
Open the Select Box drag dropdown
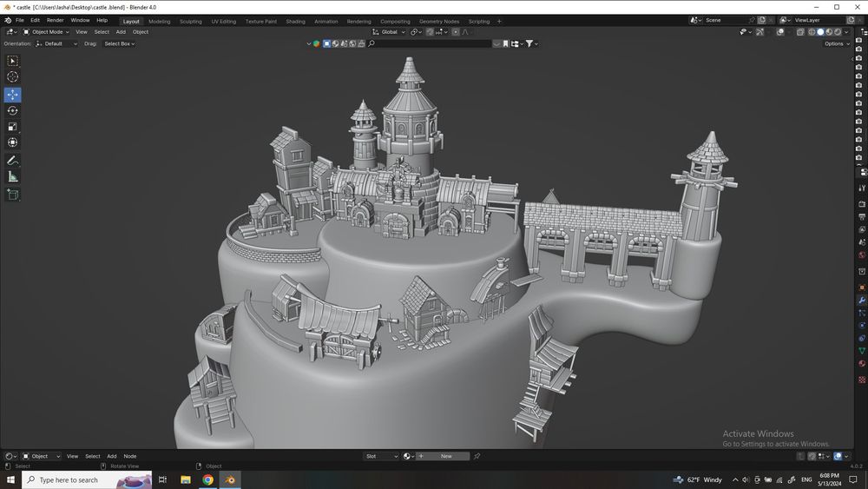[x=119, y=43]
